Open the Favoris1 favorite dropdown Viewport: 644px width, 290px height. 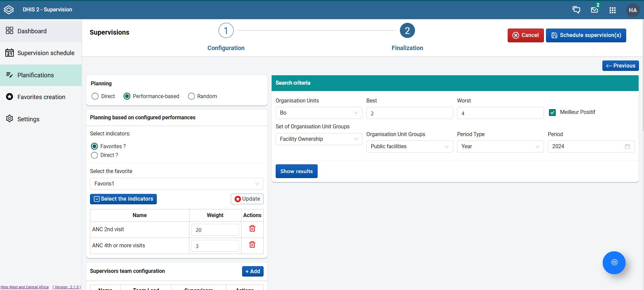coord(177,184)
